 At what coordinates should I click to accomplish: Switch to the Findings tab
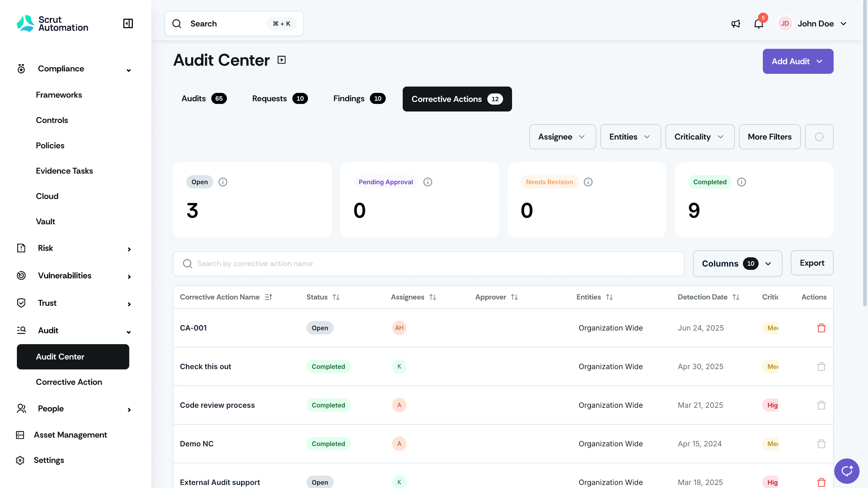pos(359,98)
